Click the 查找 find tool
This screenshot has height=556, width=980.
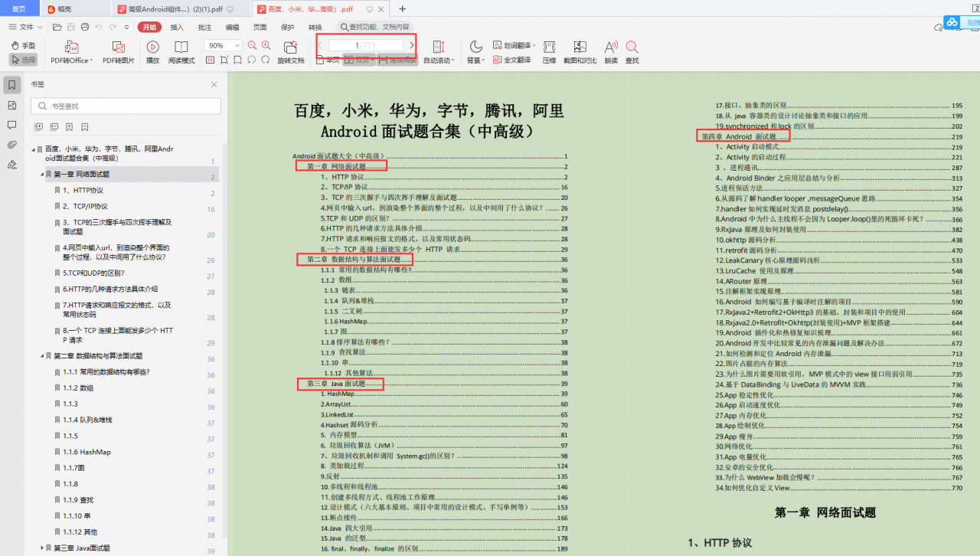click(x=632, y=51)
